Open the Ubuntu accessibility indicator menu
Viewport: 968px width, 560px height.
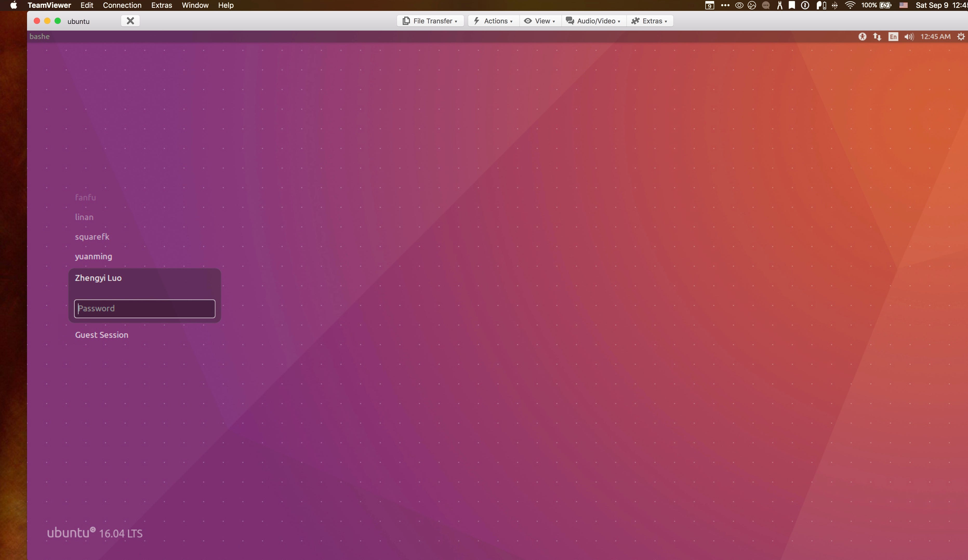click(862, 36)
